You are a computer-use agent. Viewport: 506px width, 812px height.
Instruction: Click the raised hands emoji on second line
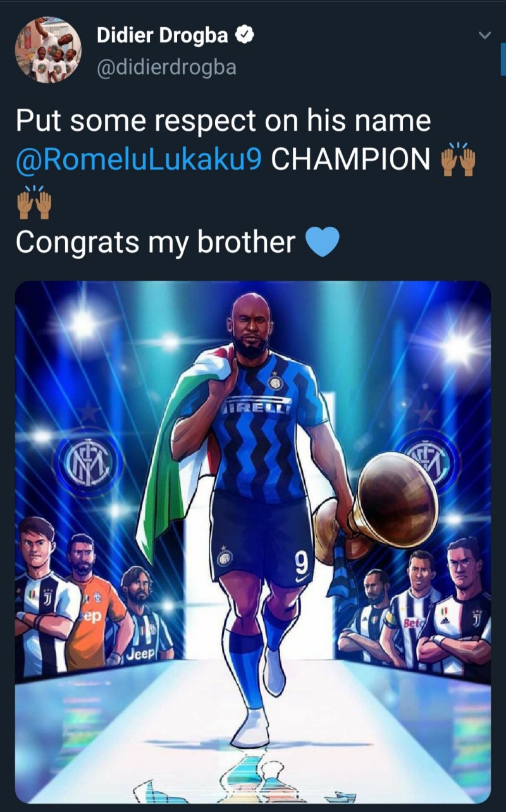pyautogui.click(x=34, y=200)
